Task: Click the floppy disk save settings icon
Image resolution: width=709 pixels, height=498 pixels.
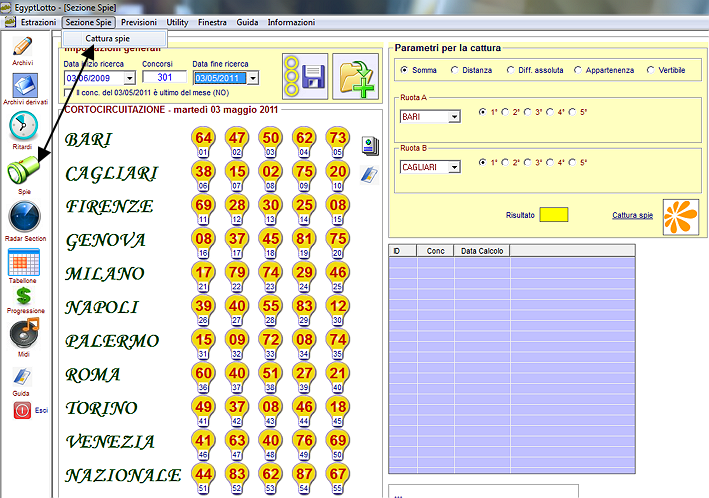Action: click(x=305, y=76)
